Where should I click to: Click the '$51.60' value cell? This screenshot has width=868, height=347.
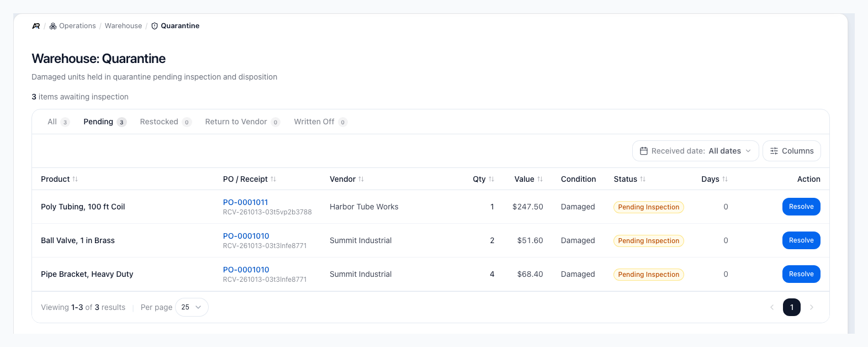click(530, 240)
